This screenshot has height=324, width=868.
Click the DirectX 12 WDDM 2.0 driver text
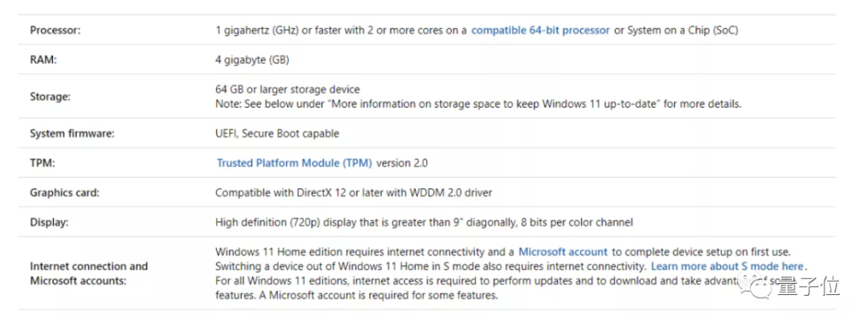tap(354, 193)
